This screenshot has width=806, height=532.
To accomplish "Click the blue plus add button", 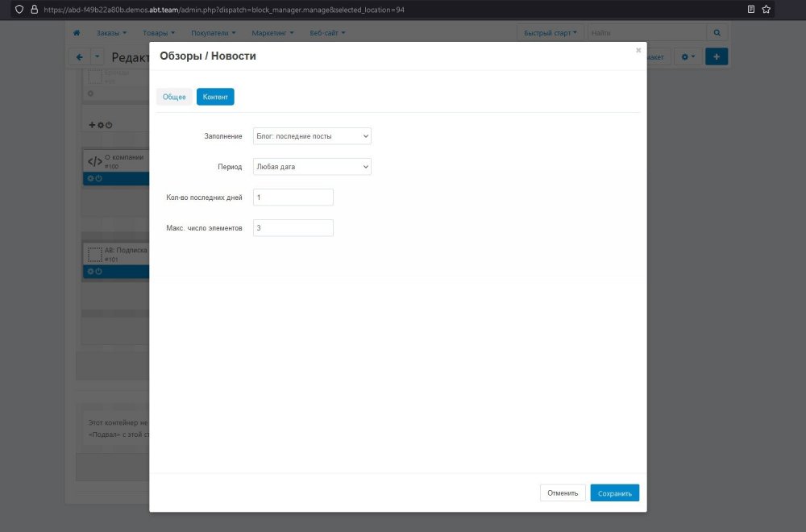I will [717, 57].
